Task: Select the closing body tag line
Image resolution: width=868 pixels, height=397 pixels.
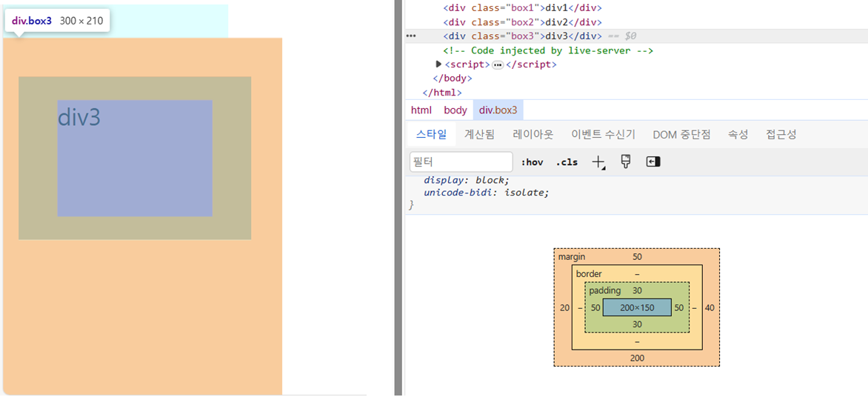Action: coord(453,78)
